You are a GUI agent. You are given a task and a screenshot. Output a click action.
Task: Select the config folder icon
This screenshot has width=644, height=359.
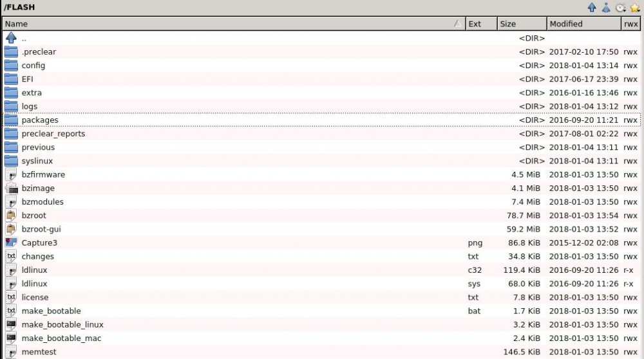(11, 65)
